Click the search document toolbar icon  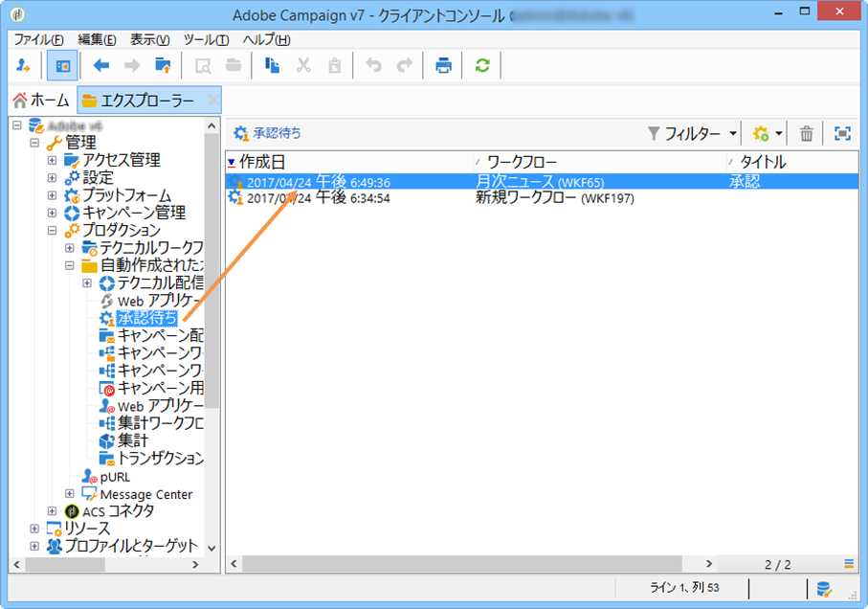click(x=203, y=66)
